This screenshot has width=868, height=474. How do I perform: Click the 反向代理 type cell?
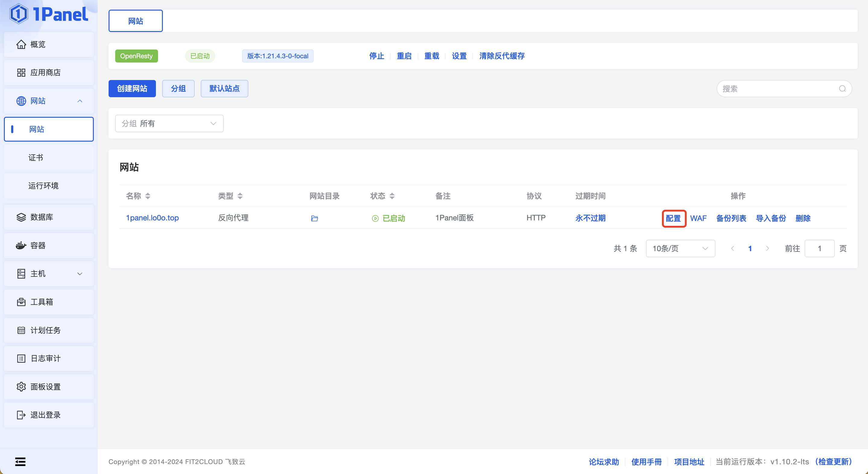(233, 218)
